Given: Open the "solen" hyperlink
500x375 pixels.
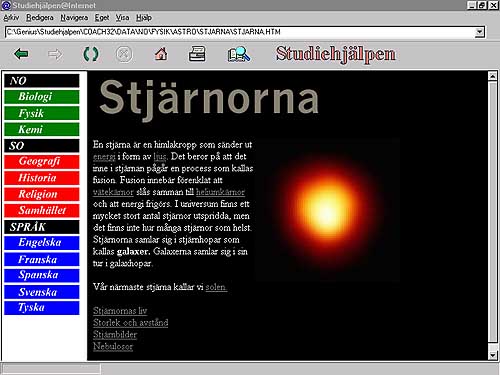Looking at the screenshot, I should (216, 287).
